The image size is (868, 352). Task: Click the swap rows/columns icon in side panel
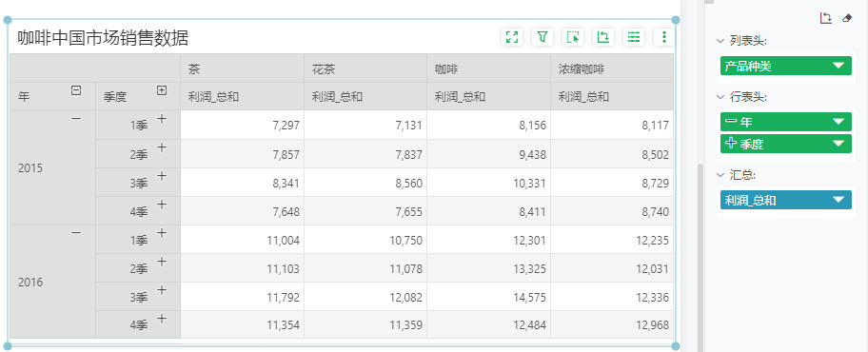825,18
